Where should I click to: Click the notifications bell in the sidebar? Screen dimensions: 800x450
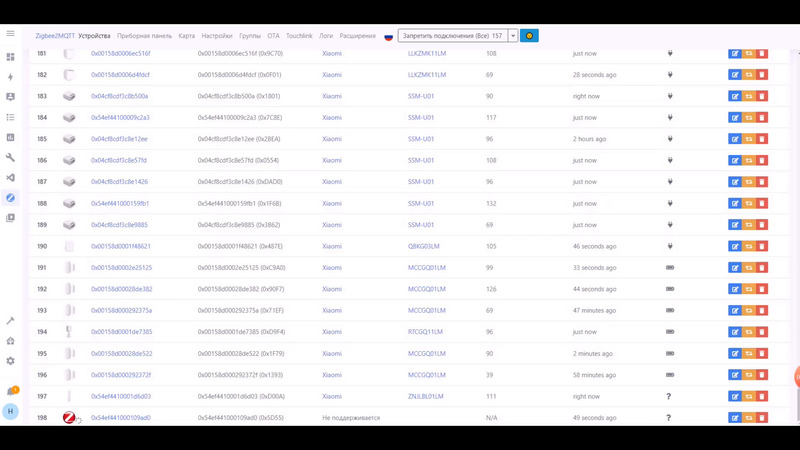[x=11, y=392]
